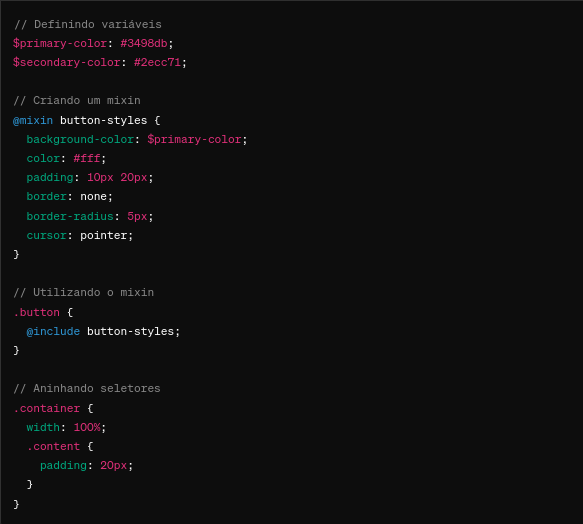Click the '#fff' color value
The width and height of the screenshot is (583, 524).
[x=87, y=158]
